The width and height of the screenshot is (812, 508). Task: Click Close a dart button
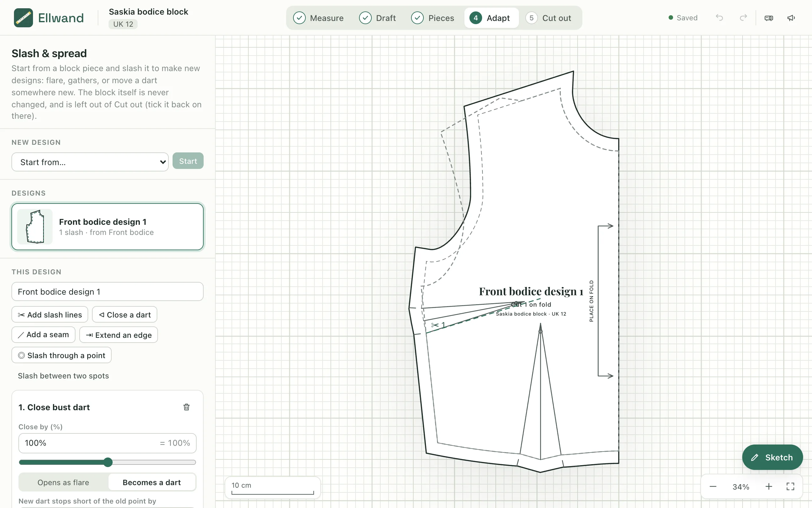pyautogui.click(x=125, y=314)
